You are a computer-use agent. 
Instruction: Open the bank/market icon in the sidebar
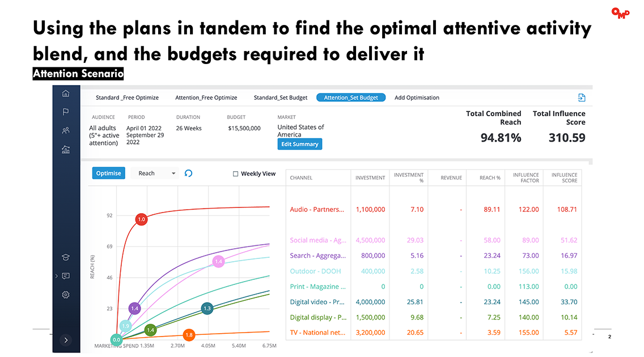tap(65, 150)
